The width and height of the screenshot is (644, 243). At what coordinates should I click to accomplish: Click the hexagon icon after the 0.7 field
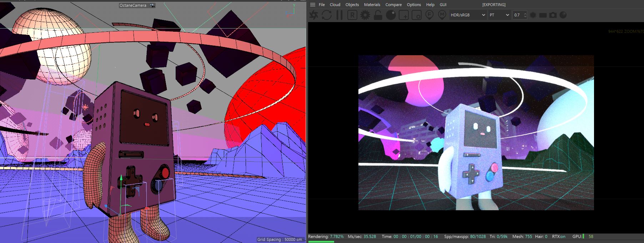533,15
